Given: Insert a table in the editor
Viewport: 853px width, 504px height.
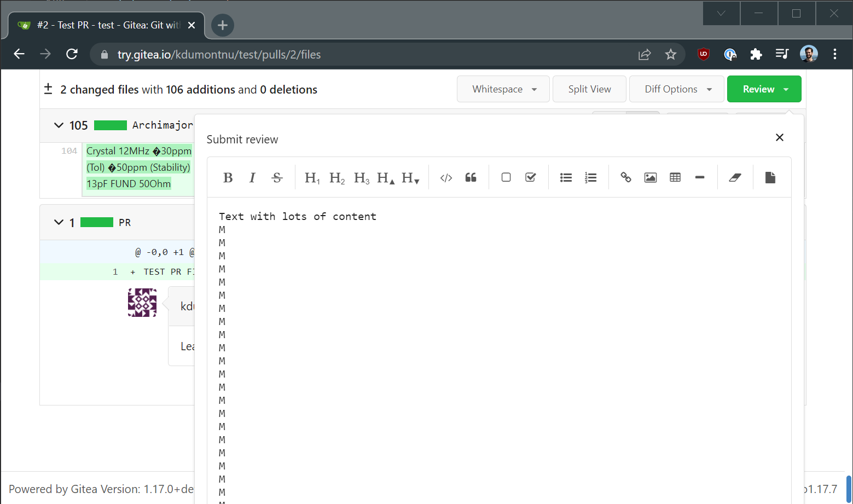Looking at the screenshot, I should (675, 177).
